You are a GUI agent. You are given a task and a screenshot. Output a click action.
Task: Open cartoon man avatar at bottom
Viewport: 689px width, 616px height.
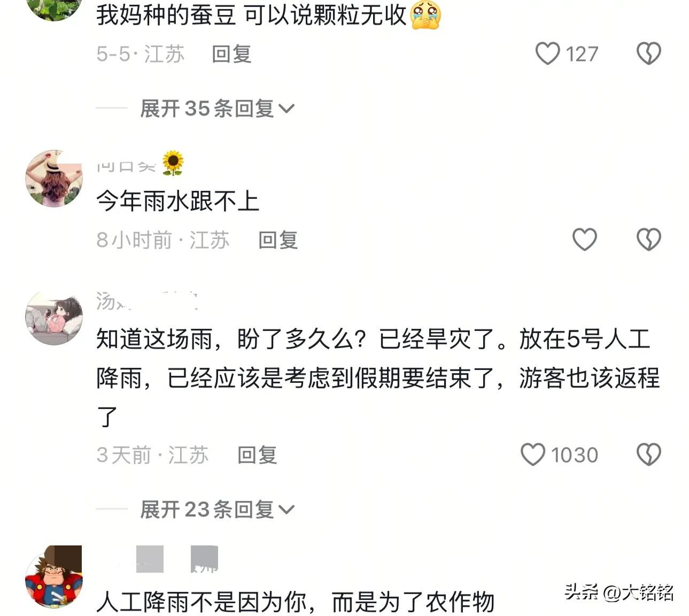(54, 576)
